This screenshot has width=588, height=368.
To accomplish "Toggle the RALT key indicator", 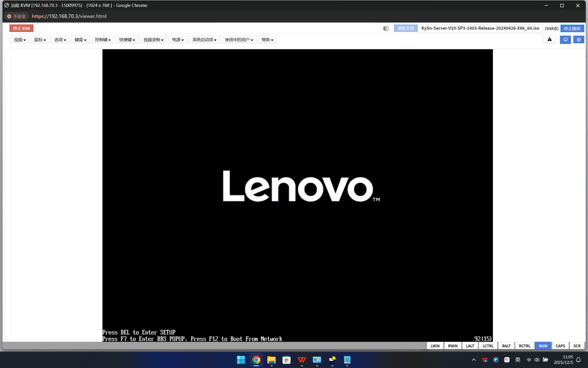I will pos(506,346).
